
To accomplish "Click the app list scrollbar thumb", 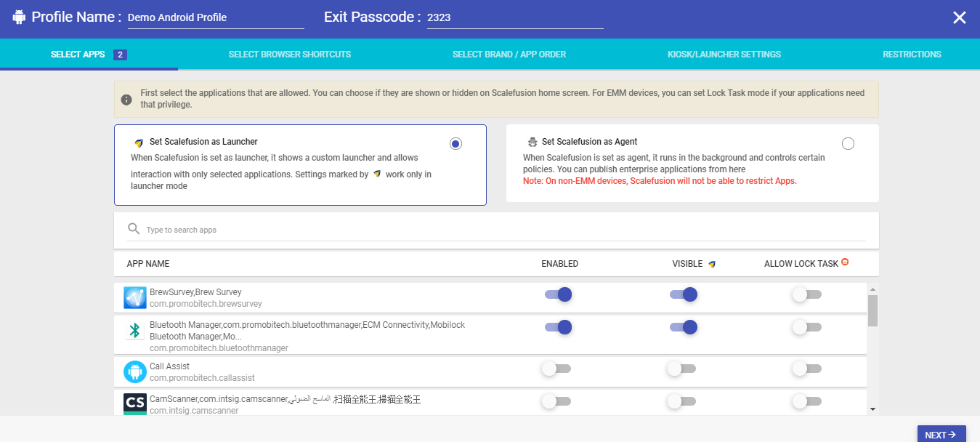I will [x=872, y=310].
